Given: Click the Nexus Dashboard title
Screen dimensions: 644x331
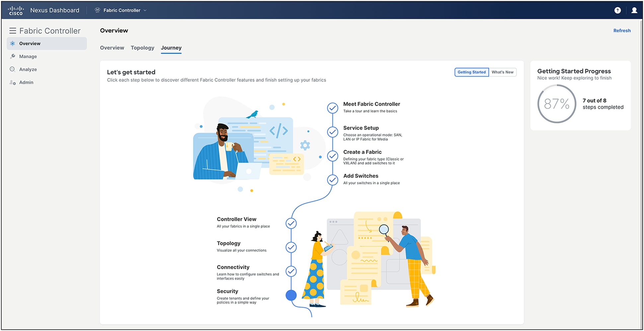Looking at the screenshot, I should tap(55, 10).
